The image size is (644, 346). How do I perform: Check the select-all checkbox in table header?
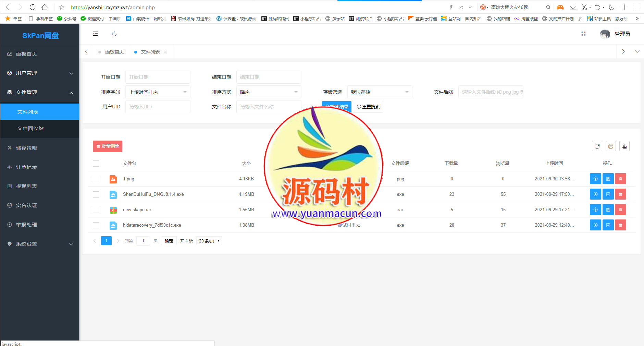tap(96, 164)
